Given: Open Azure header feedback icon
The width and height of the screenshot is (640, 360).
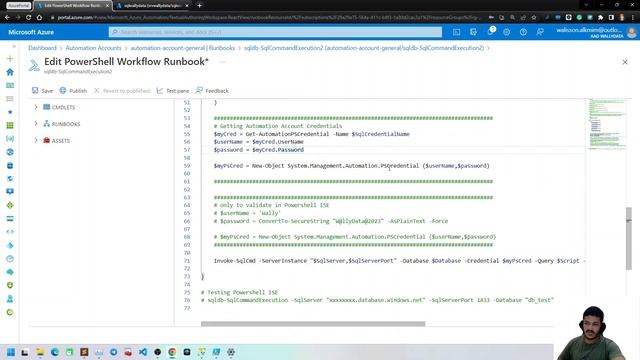Looking at the screenshot, I should point(540,32).
